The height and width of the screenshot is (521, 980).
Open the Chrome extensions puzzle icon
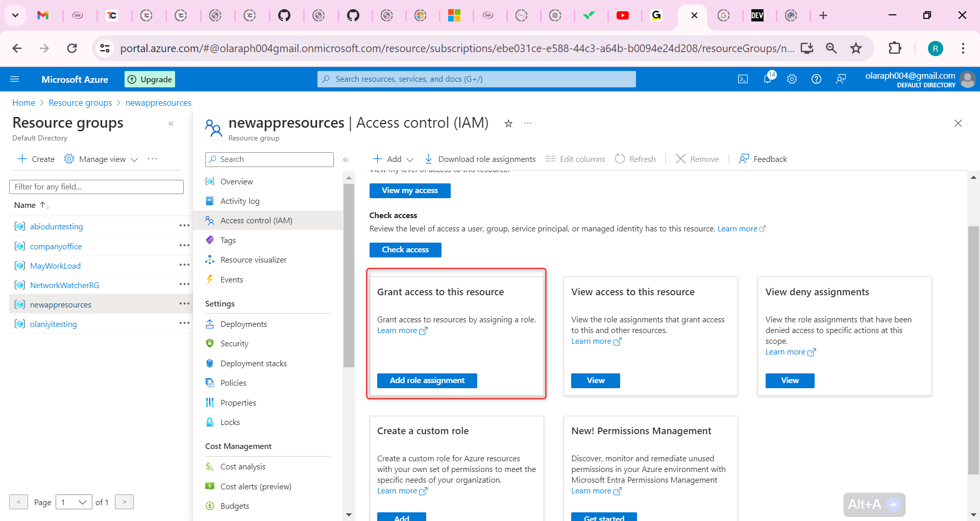pyautogui.click(x=896, y=48)
